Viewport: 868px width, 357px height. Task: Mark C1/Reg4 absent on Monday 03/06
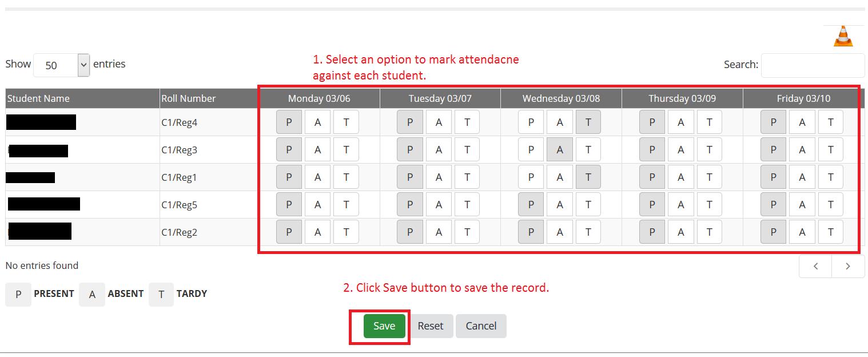(x=317, y=122)
